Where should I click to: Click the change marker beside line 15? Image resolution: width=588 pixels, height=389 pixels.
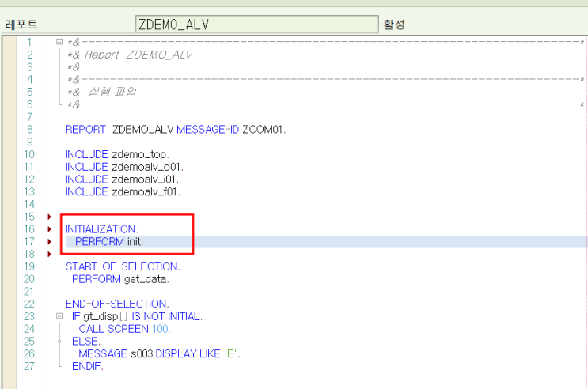pos(50,217)
